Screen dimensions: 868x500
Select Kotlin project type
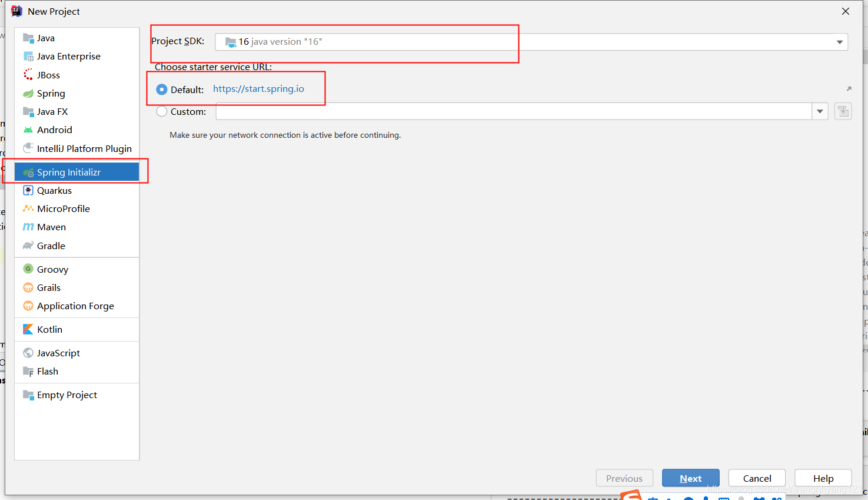pos(77,330)
